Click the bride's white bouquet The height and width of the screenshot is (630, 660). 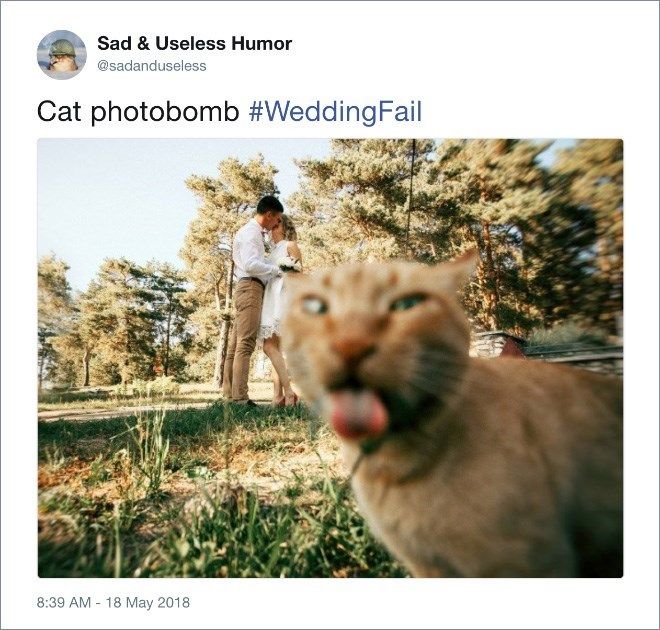[x=290, y=264]
